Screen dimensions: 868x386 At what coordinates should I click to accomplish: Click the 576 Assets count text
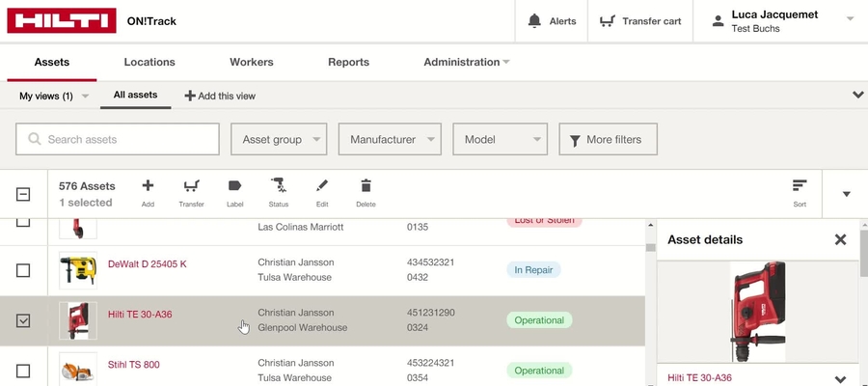tap(87, 186)
